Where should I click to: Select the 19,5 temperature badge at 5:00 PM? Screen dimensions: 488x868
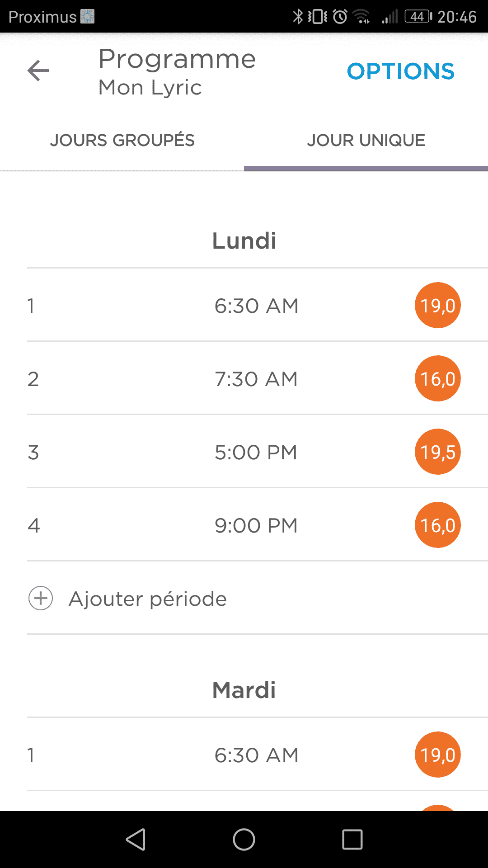coord(438,452)
